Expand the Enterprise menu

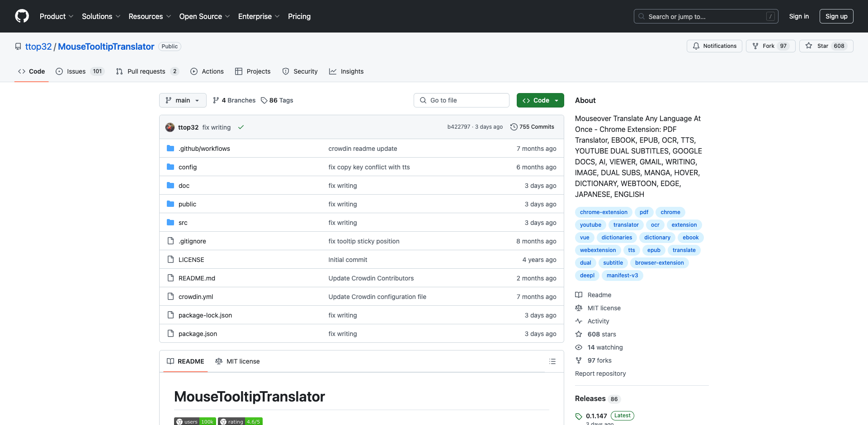pos(259,16)
